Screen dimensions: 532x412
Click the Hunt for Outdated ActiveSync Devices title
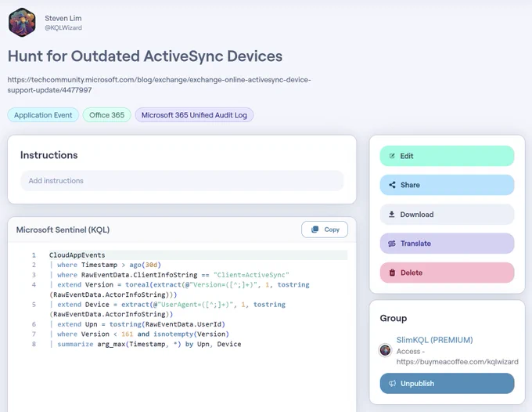click(x=146, y=56)
